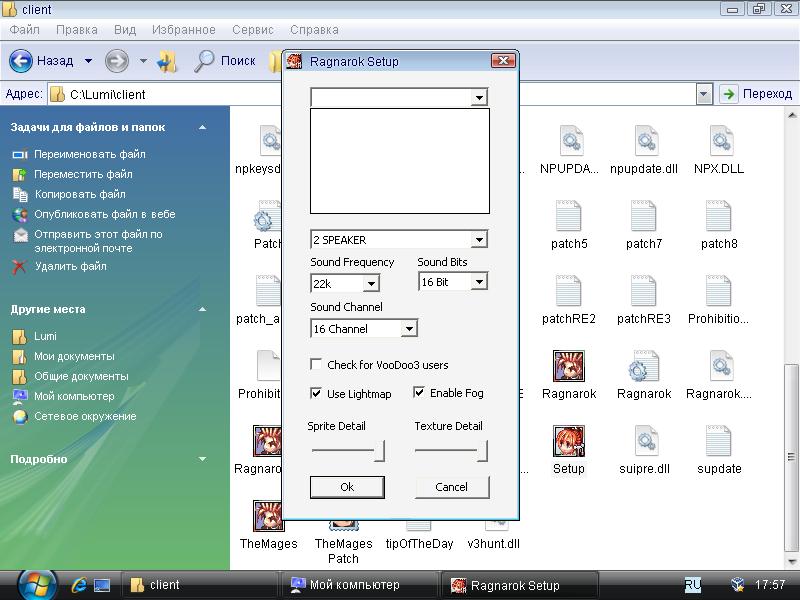Open the NPUPDA... file icon
Image resolution: width=800 pixels, height=600 pixels.
click(x=569, y=140)
